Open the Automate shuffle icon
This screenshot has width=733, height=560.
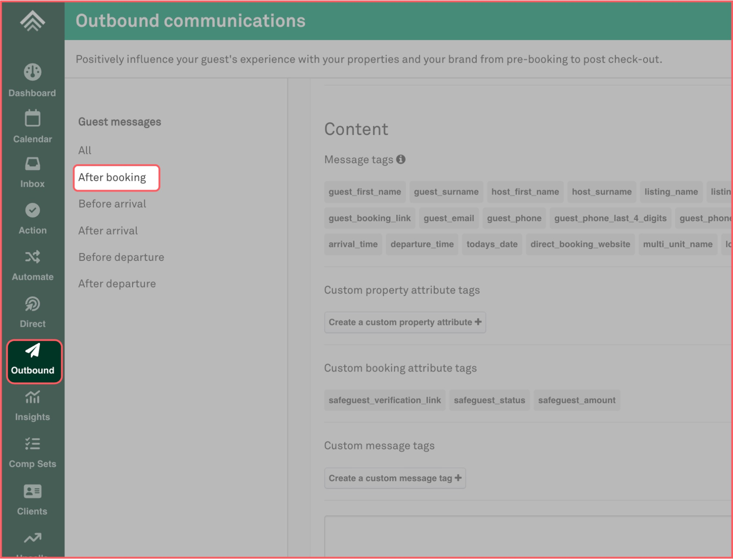coord(32,257)
